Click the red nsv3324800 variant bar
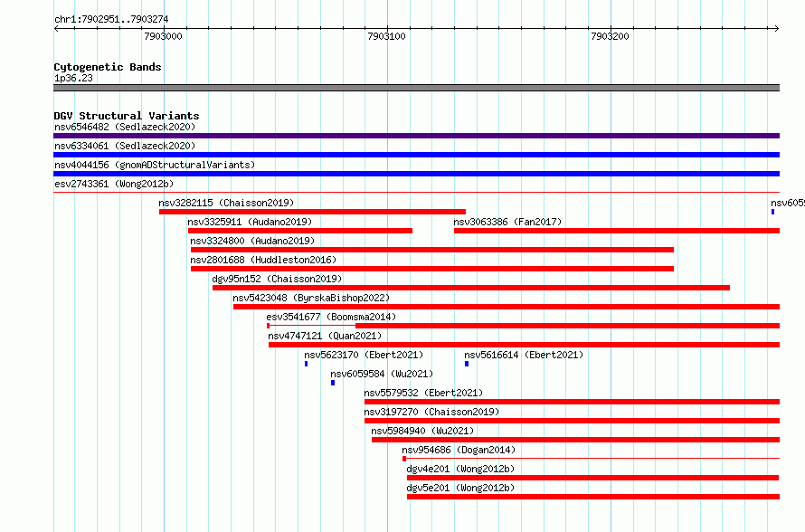This screenshot has height=532, width=805. click(431, 250)
